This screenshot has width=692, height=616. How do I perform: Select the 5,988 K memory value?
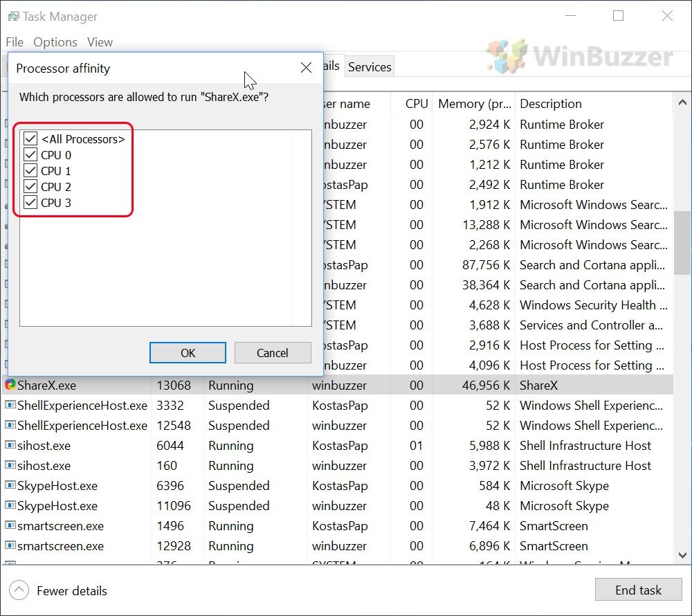[489, 446]
